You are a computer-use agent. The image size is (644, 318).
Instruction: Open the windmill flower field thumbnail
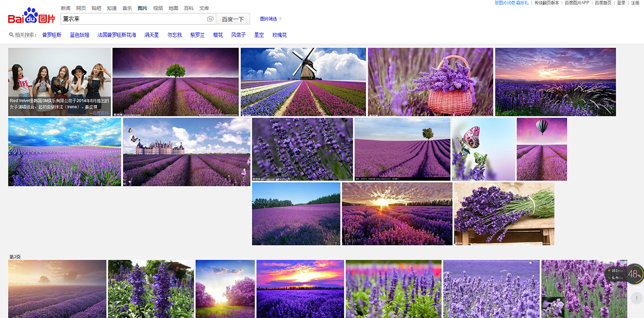303,82
